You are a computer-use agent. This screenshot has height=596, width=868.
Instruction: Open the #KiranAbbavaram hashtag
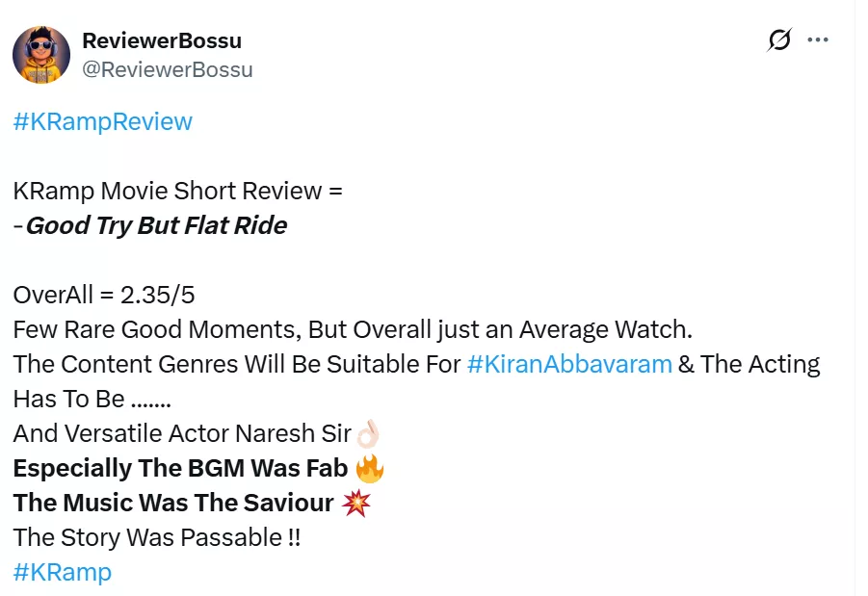pos(569,364)
